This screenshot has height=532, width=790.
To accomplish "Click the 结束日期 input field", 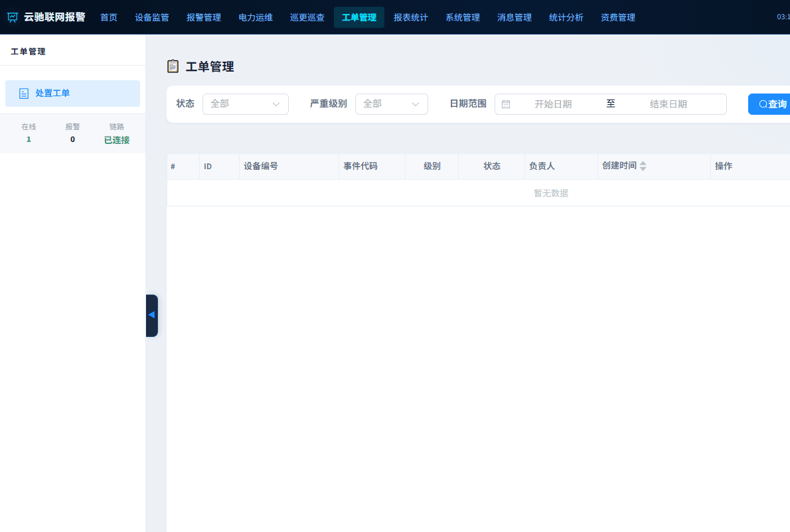I will click(x=668, y=104).
